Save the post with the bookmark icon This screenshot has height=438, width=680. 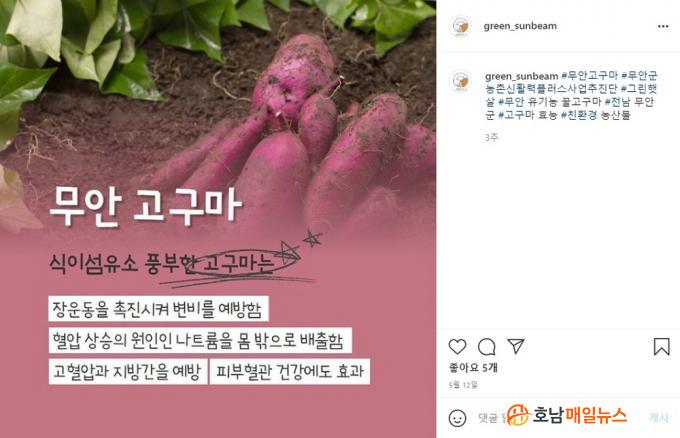tap(661, 346)
